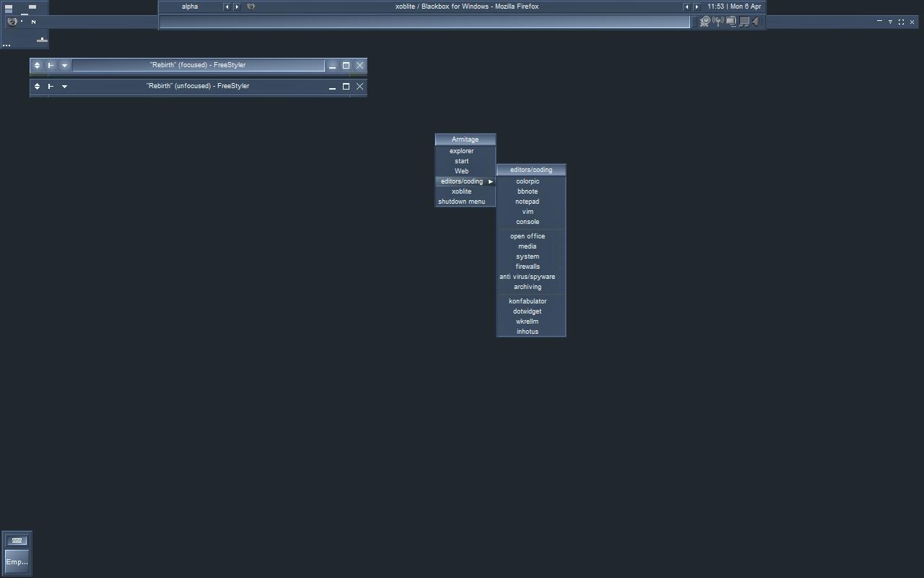The width and height of the screenshot is (924, 578).
Task: Toggle up/down shade on the focused Rebirth window
Action: tap(37, 66)
